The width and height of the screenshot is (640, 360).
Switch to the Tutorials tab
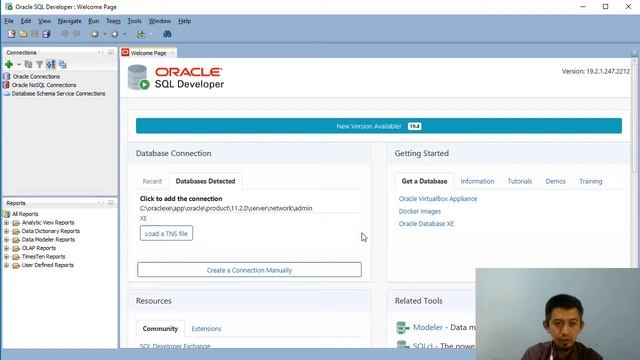tap(520, 181)
